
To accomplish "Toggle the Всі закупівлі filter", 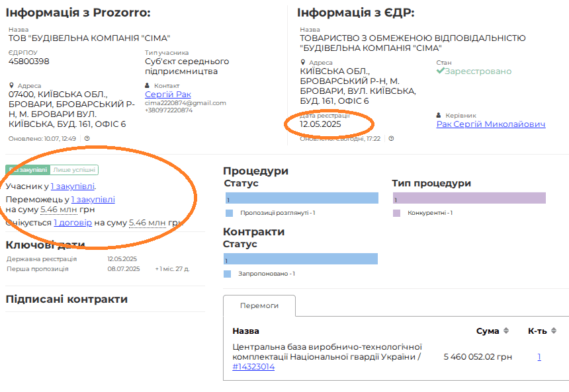I will click(27, 170).
